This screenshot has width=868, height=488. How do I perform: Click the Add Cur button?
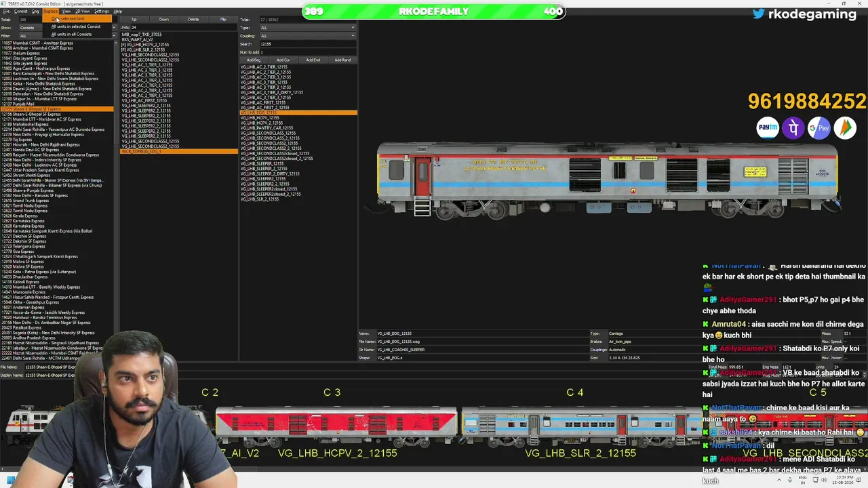tap(283, 60)
